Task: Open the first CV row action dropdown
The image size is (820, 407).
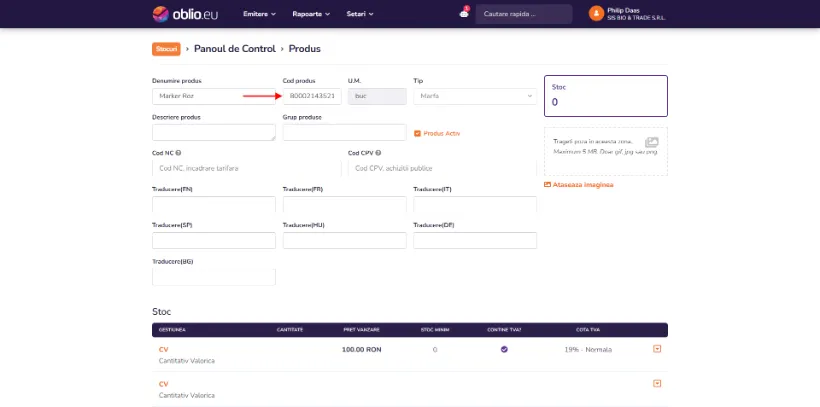Action: [657, 349]
